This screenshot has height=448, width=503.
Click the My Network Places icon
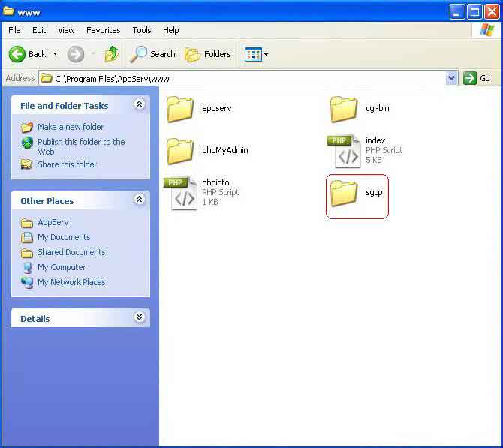[x=27, y=282]
